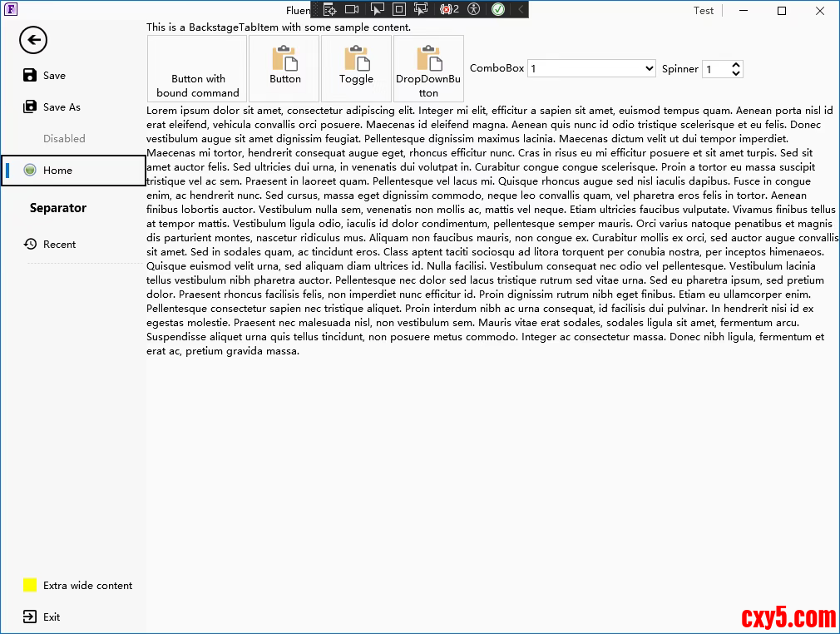Click the accessibility figure icon in debug toolbar
This screenshot has width=840, height=634.
click(x=474, y=9)
